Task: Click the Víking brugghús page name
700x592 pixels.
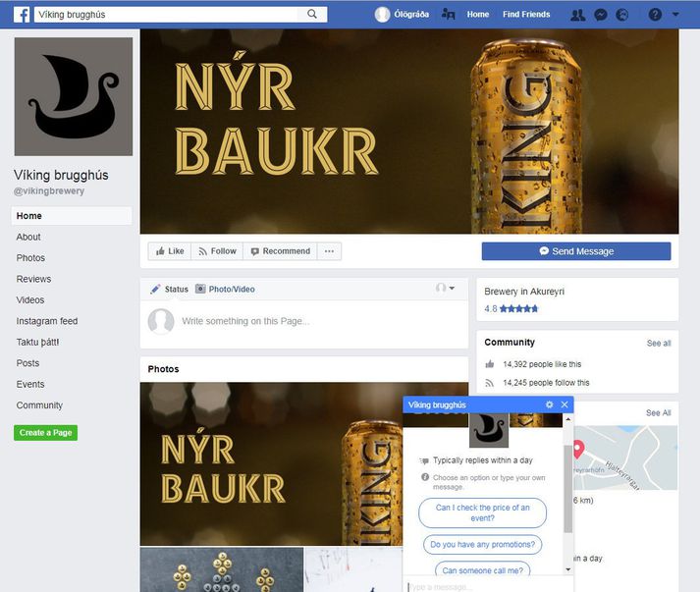Action: (x=61, y=175)
